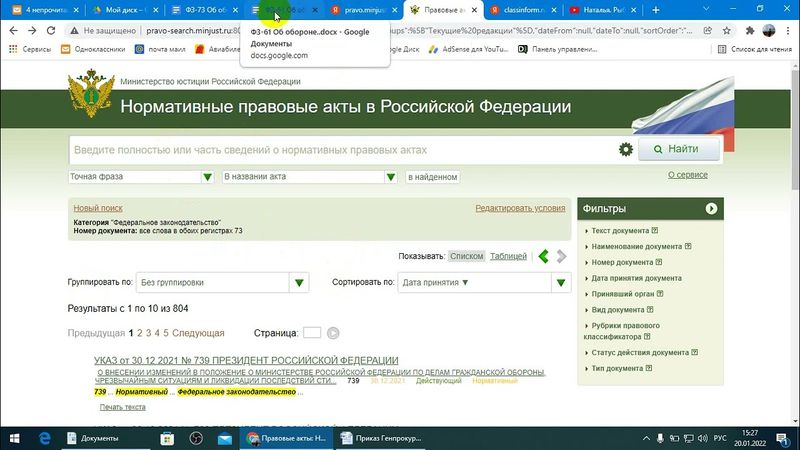Screen dimensions: 800x450
Task: Open the Сервисы apps shortcut in the bookmarks bar
Action: pos(30,49)
